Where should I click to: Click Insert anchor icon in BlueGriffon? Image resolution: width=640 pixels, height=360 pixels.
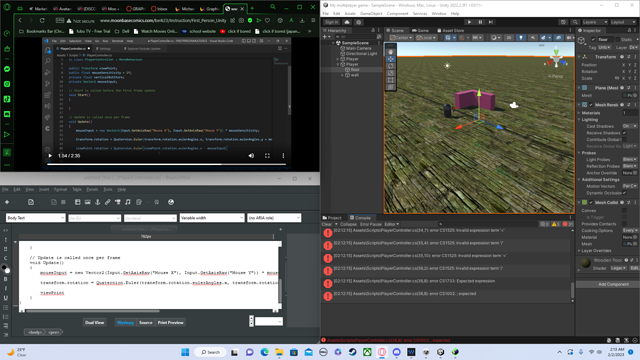98,202
